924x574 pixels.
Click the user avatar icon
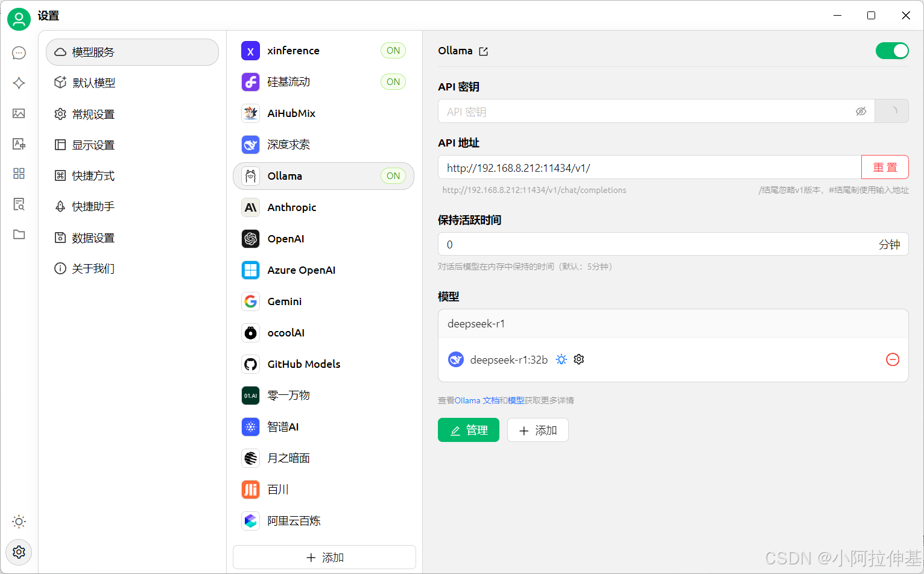[19, 19]
